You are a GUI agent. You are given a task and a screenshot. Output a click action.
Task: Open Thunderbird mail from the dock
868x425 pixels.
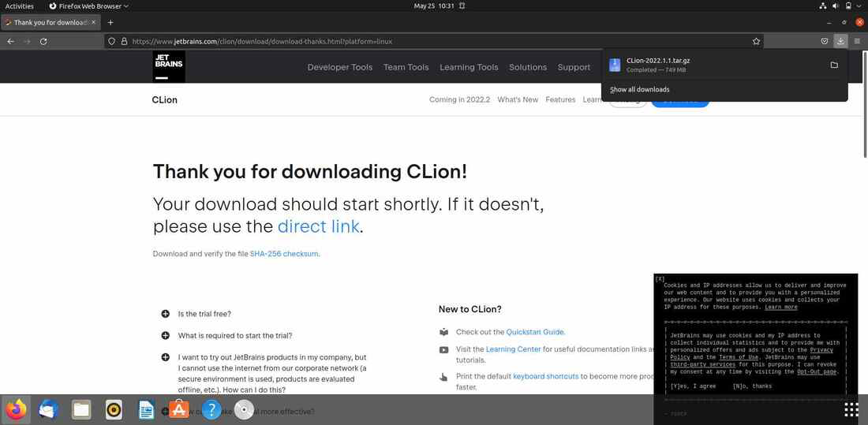pos(49,410)
